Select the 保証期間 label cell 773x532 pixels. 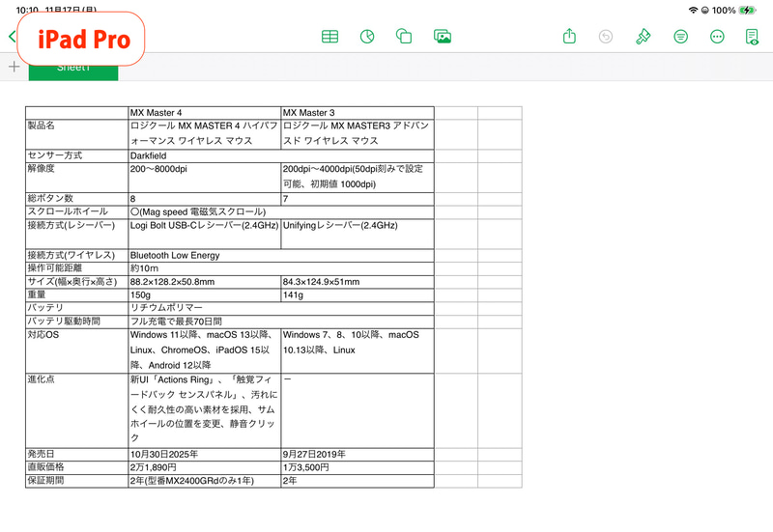click(x=77, y=481)
